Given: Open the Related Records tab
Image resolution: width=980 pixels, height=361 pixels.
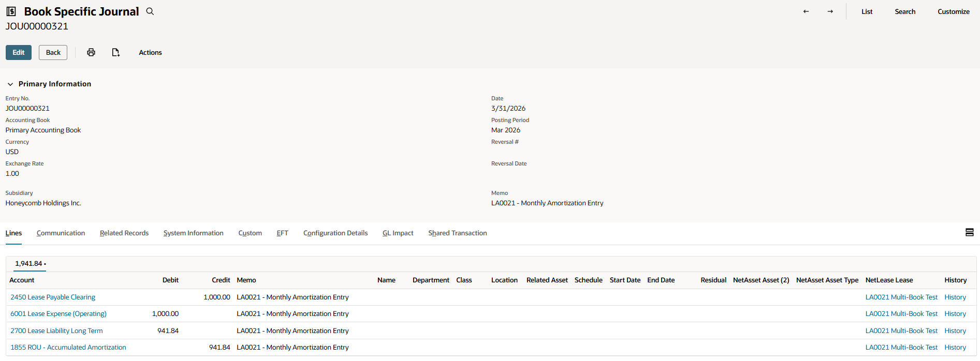Looking at the screenshot, I should pyautogui.click(x=124, y=233).
